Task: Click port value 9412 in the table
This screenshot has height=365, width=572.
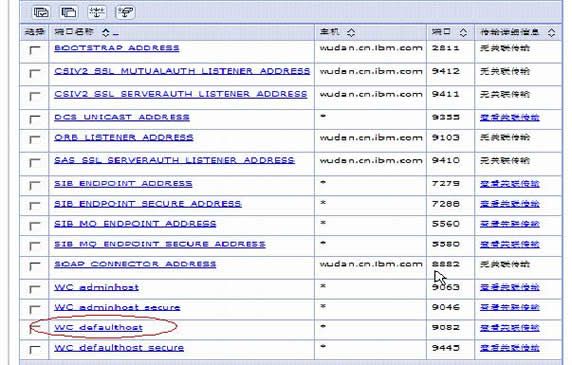Action: 445,71
